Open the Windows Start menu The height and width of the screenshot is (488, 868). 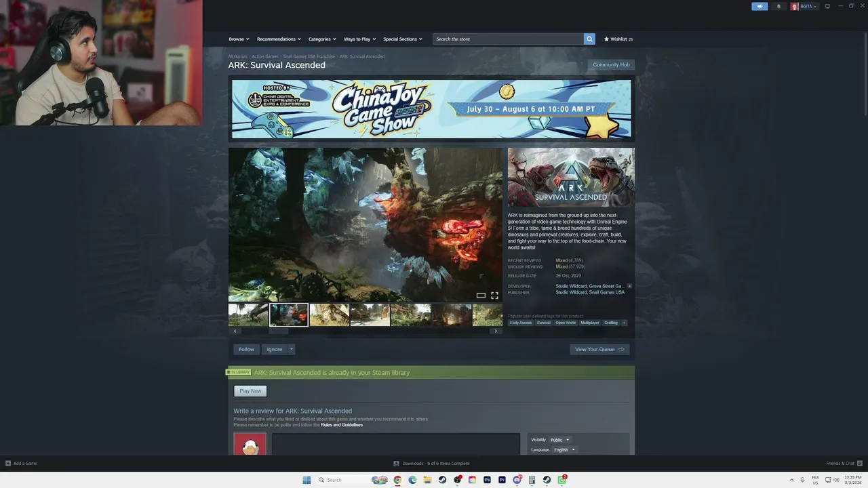click(307, 480)
